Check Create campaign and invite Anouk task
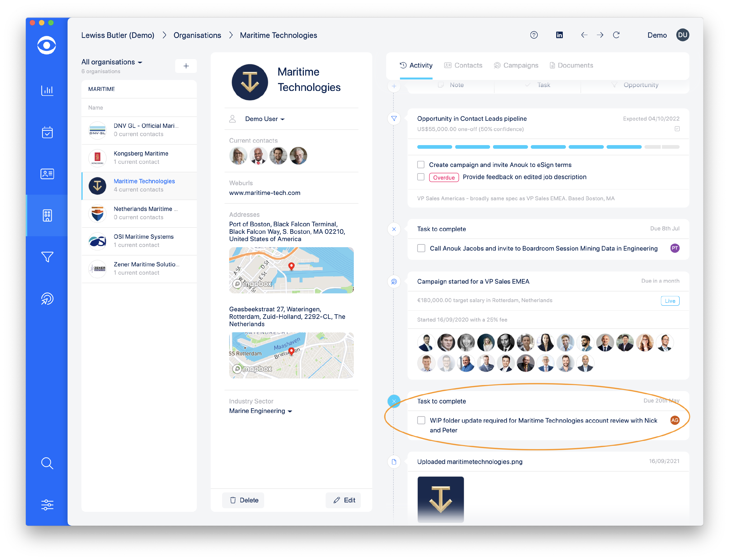This screenshot has height=560, width=729. coord(421,165)
